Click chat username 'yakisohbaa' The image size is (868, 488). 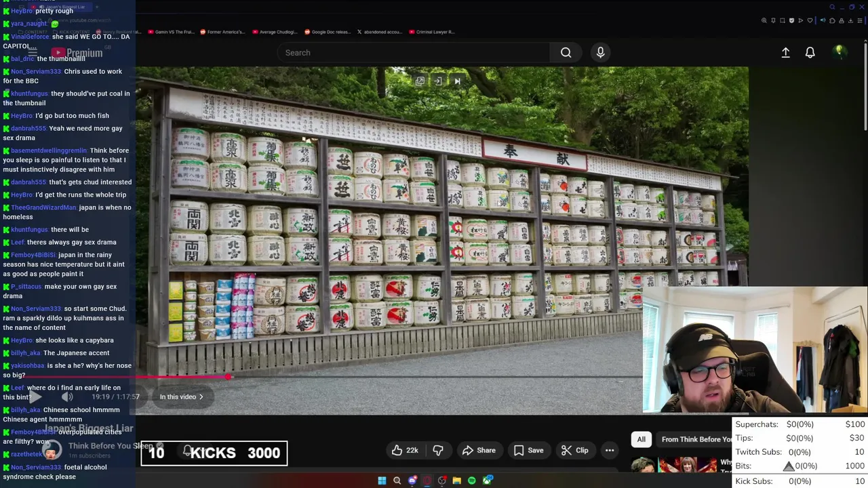(28, 365)
